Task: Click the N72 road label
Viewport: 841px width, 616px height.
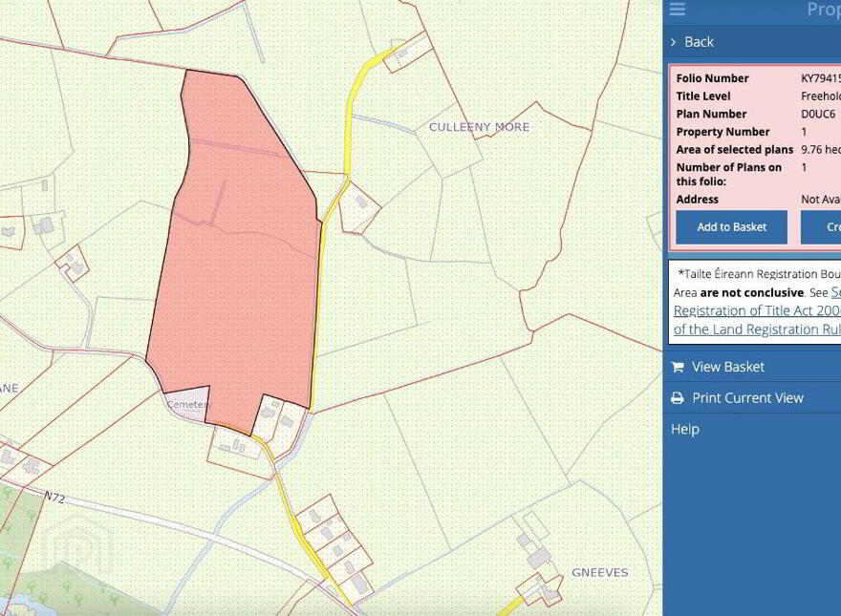Action: pyautogui.click(x=54, y=498)
